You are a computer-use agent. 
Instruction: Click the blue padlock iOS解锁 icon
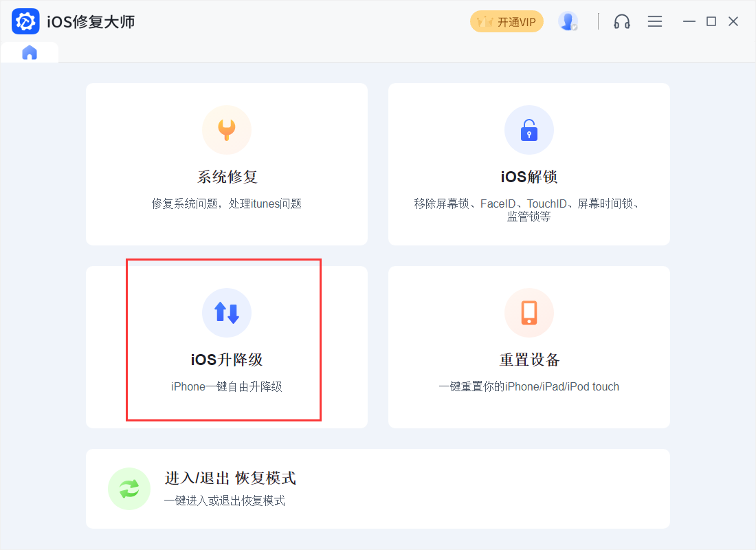click(529, 130)
